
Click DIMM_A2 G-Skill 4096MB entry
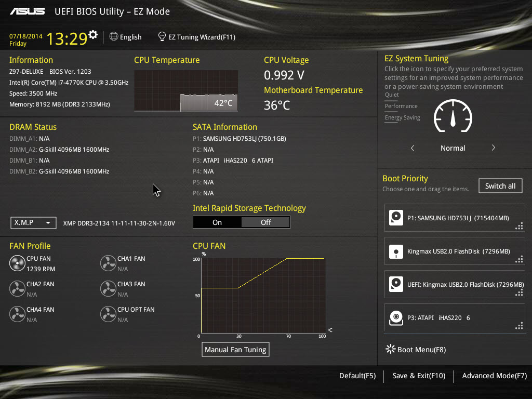(x=59, y=150)
